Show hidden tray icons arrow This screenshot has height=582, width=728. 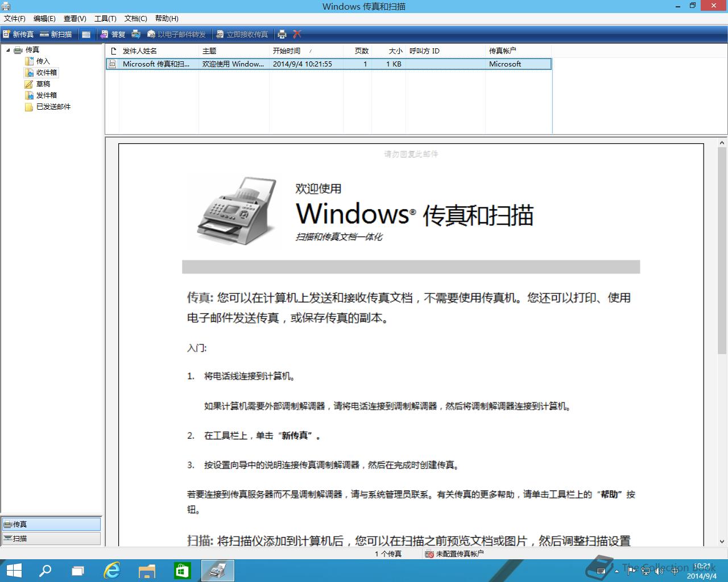tap(617, 571)
